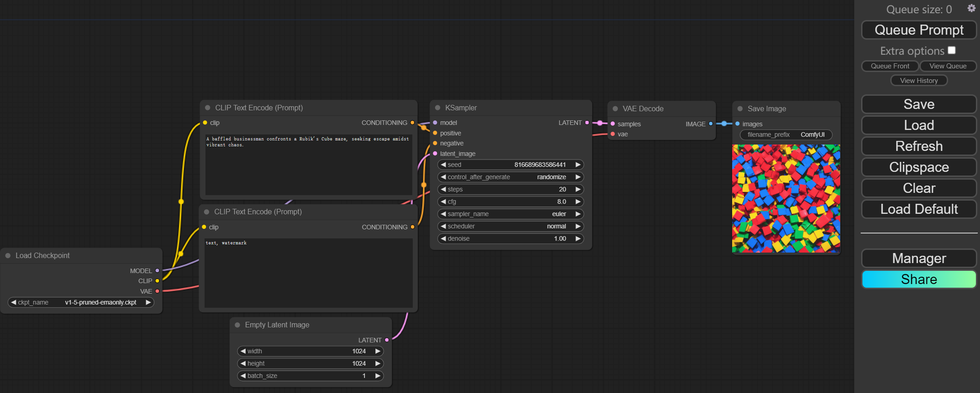The image size is (980, 393).
Task: Click into the businessman prompt text box
Action: pyautogui.click(x=308, y=165)
